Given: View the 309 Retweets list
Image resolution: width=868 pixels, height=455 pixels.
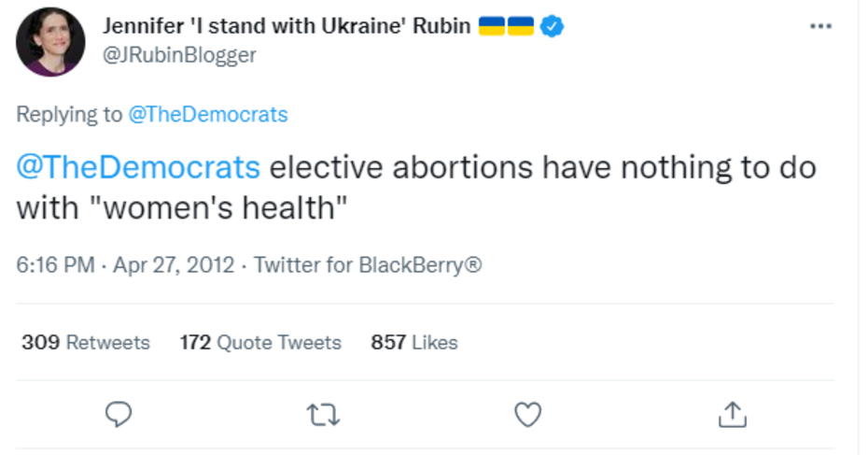Looking at the screenshot, I should point(85,343).
